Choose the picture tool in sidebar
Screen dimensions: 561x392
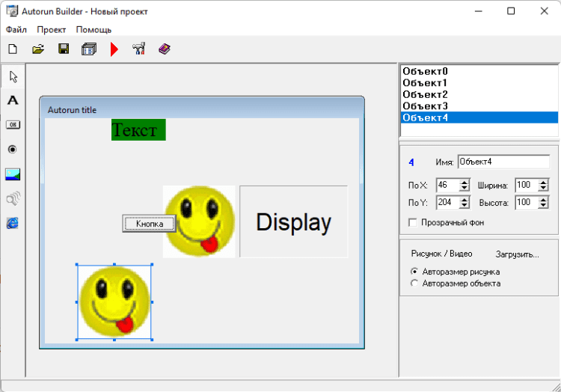[x=13, y=174]
